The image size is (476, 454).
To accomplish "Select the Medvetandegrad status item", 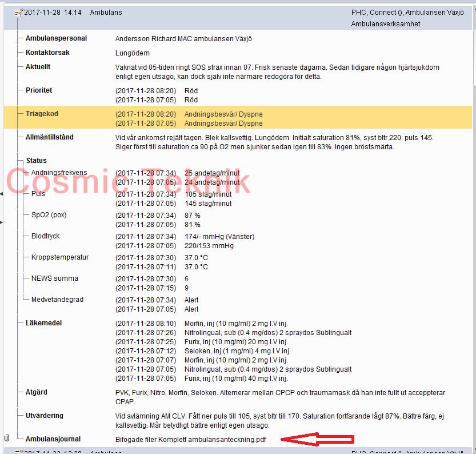I will [x=57, y=300].
